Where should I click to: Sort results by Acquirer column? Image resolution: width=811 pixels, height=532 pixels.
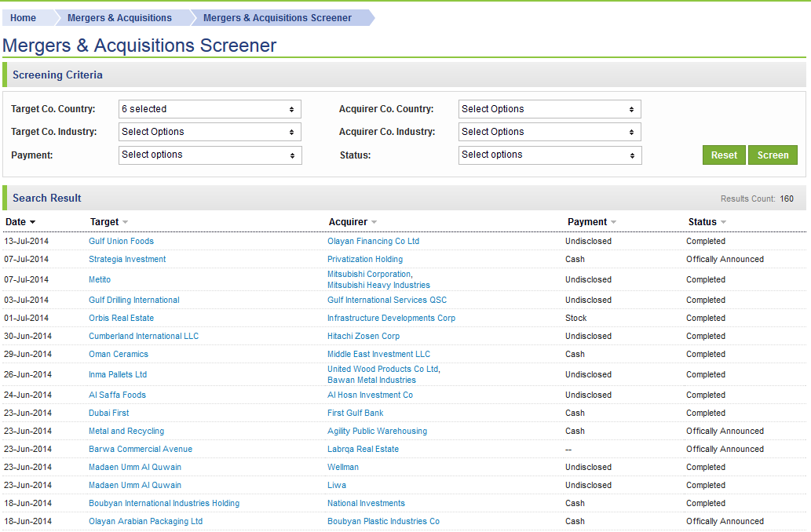353,222
